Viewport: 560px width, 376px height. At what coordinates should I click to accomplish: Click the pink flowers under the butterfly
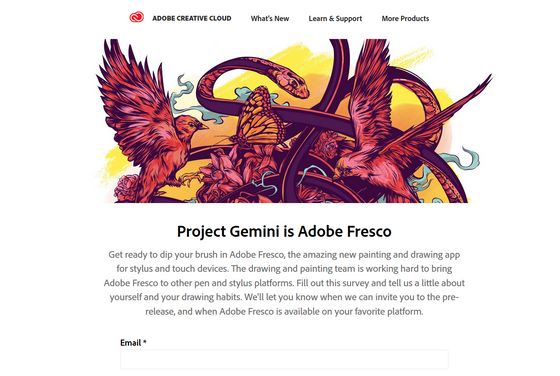[x=229, y=171]
